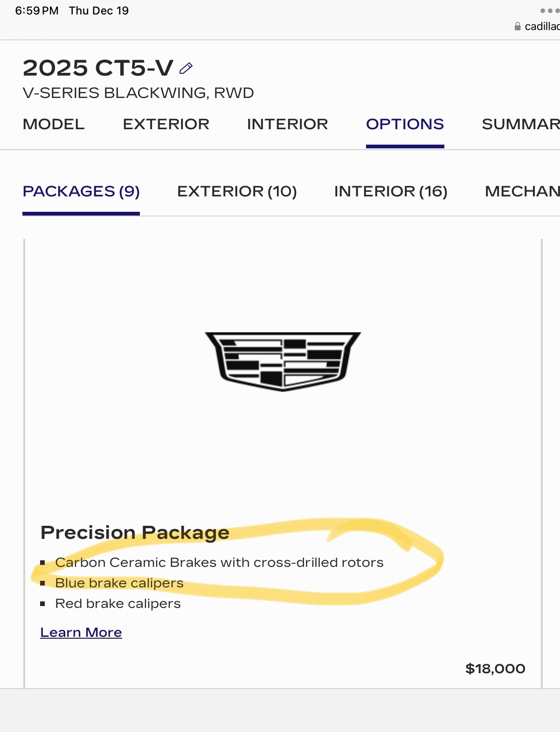Tap the lock icon in the address bar
560x732 pixels.
[x=517, y=27]
